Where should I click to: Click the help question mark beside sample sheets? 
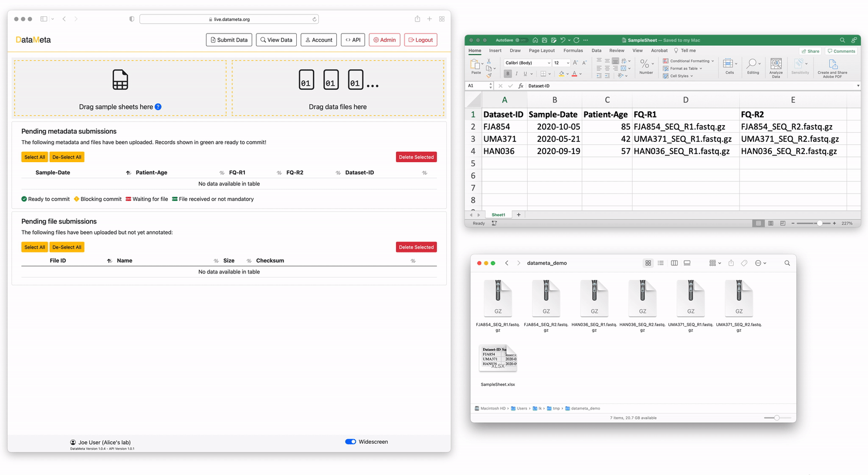click(x=158, y=107)
